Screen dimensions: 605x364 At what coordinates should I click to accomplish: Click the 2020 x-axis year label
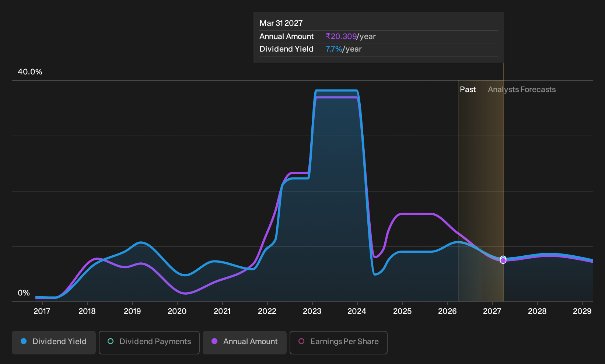[177, 311]
